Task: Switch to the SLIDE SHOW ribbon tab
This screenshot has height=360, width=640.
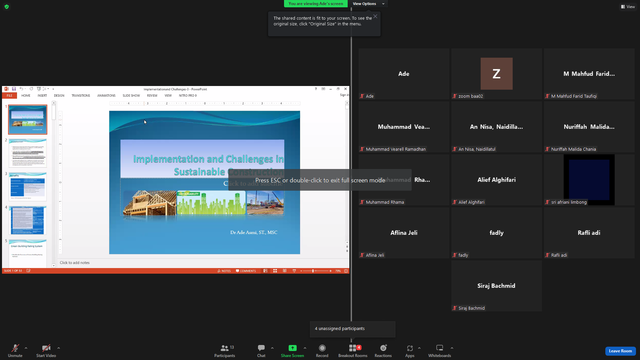Action: [131, 96]
